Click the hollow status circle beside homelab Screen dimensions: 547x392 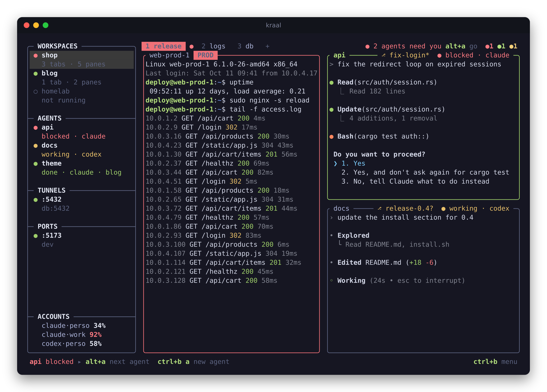pyautogui.click(x=35, y=92)
